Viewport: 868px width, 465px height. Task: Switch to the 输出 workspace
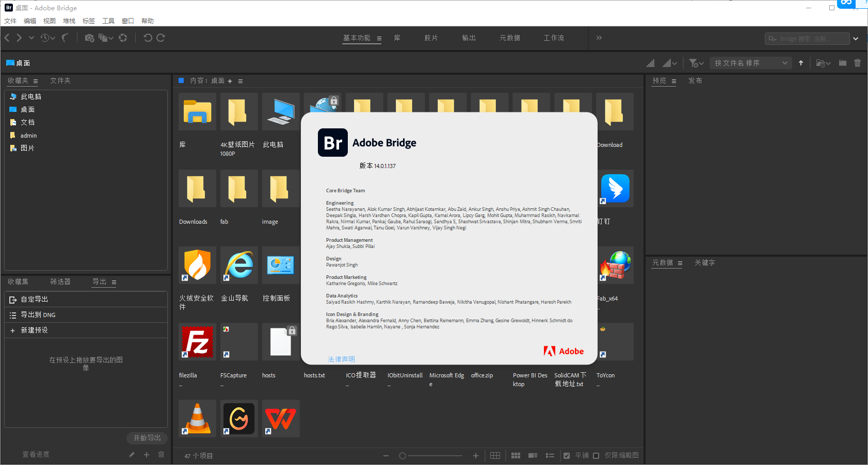coord(469,38)
